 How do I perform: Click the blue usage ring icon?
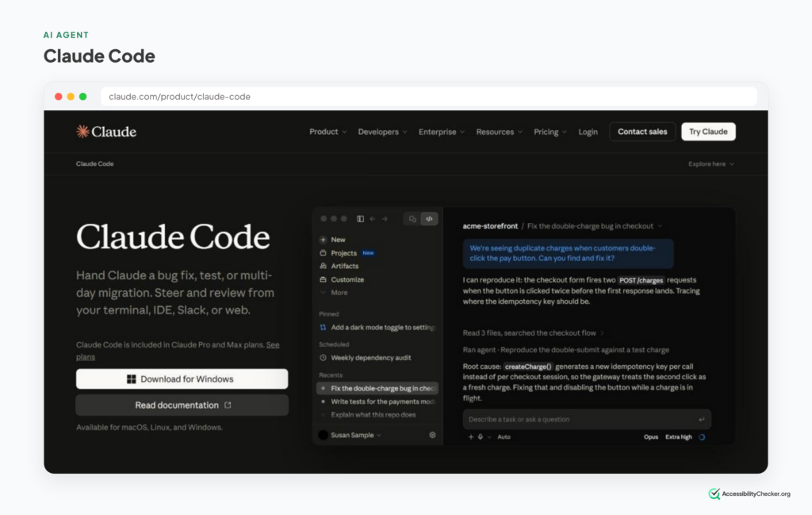coord(702,436)
